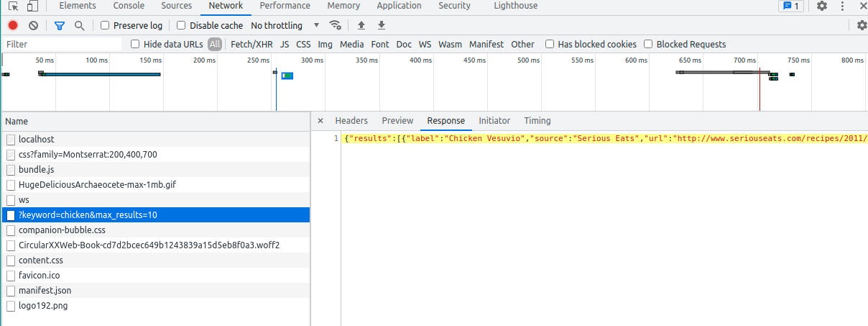Filter requests by JS

click(285, 44)
